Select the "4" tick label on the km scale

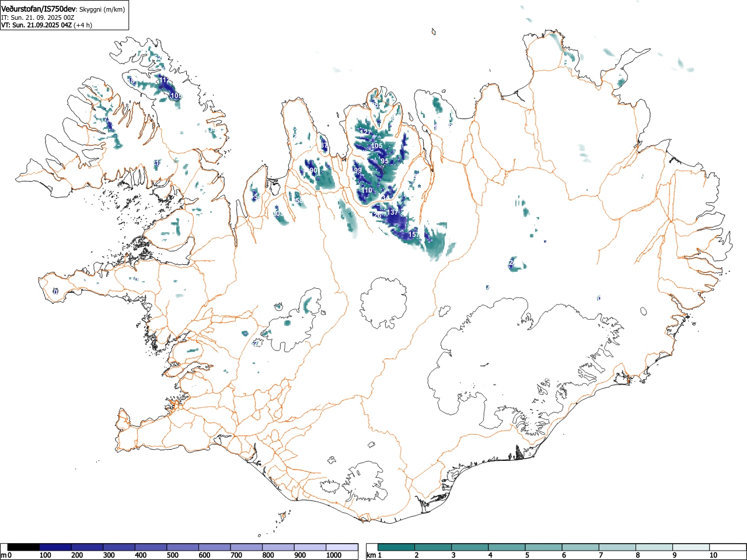coord(490,555)
